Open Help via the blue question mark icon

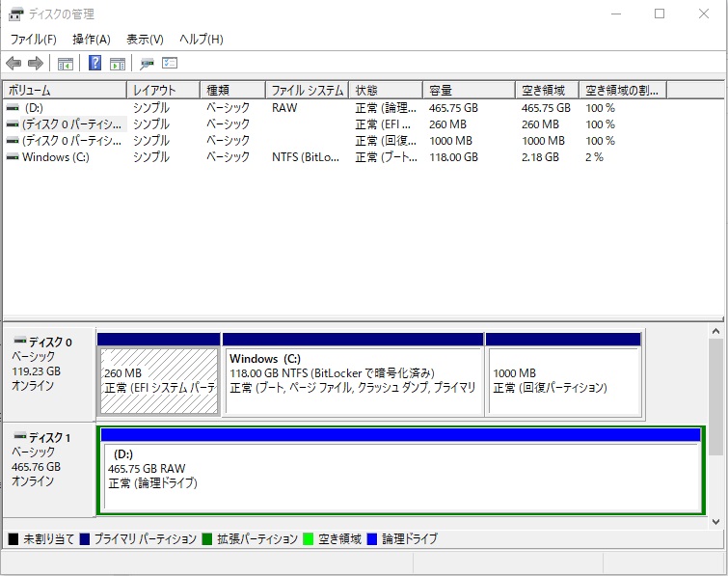(95, 64)
